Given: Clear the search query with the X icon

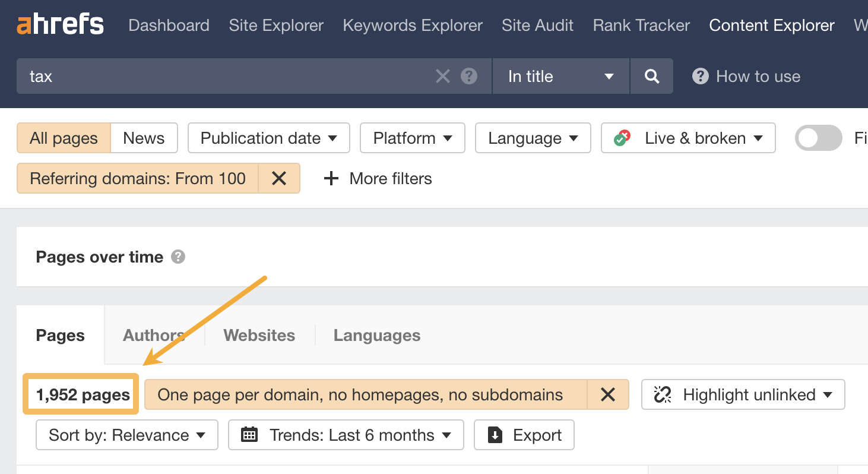Looking at the screenshot, I should [442, 76].
